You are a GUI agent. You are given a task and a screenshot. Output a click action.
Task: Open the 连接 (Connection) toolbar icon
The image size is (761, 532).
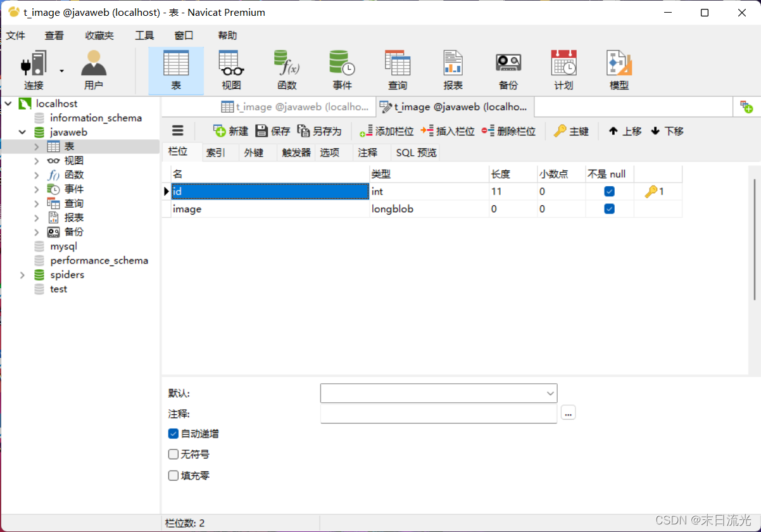coord(34,70)
